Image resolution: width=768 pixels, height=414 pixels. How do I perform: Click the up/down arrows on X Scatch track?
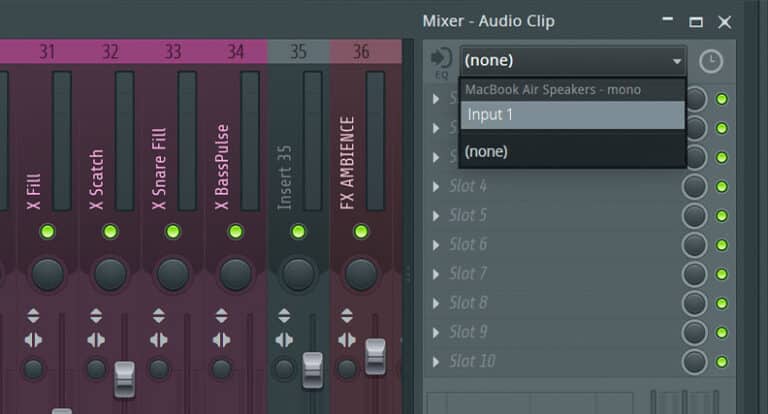96,316
